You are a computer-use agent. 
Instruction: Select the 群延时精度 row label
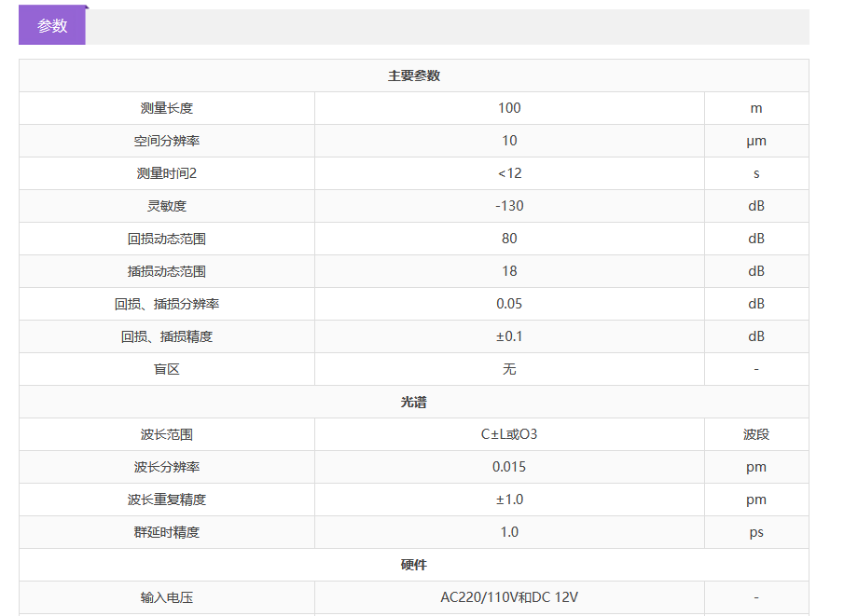point(167,532)
